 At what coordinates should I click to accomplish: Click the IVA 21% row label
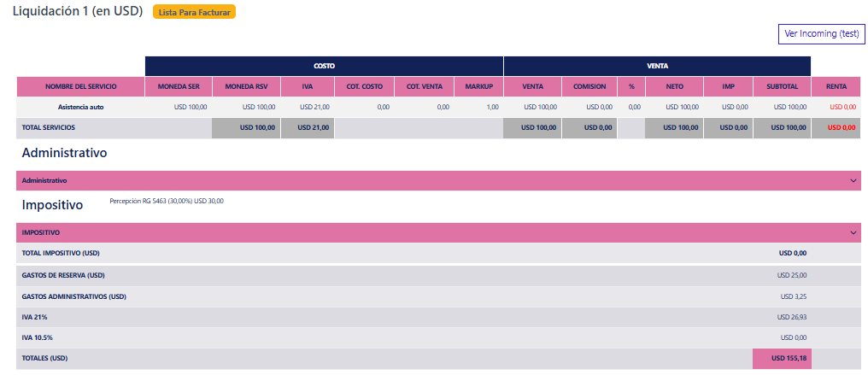33,317
